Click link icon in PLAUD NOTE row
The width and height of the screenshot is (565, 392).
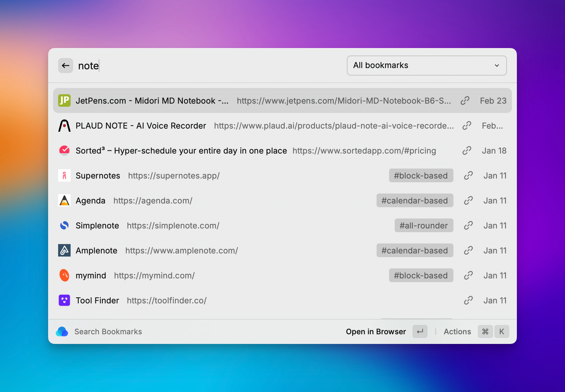(x=467, y=125)
